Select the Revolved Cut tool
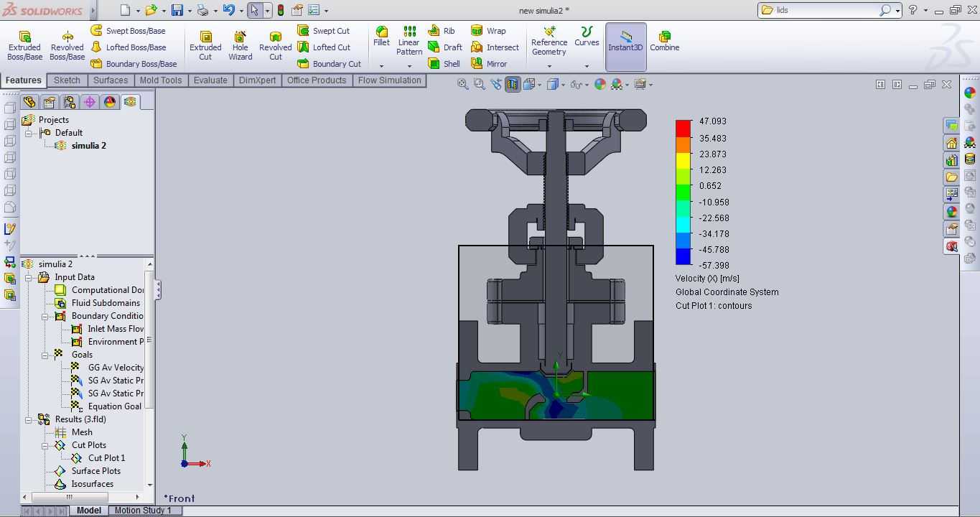This screenshot has height=517, width=980. pos(275,47)
